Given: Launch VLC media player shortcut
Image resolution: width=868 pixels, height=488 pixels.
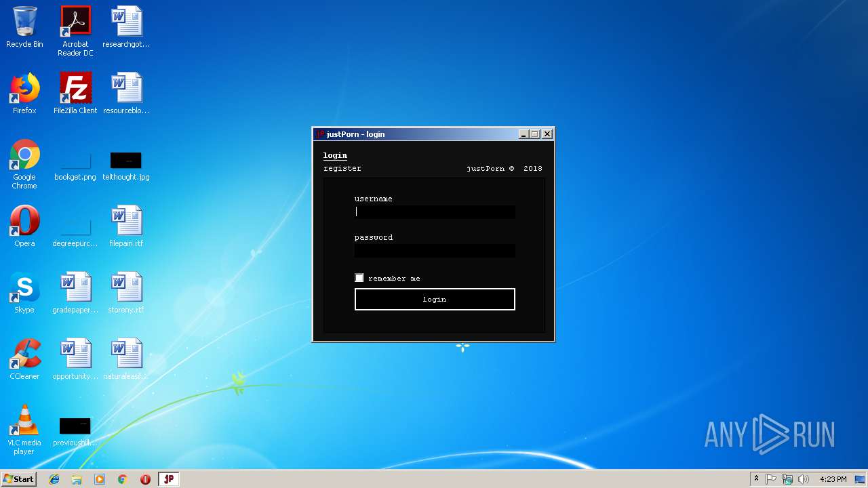Looking at the screenshot, I should (24, 430).
